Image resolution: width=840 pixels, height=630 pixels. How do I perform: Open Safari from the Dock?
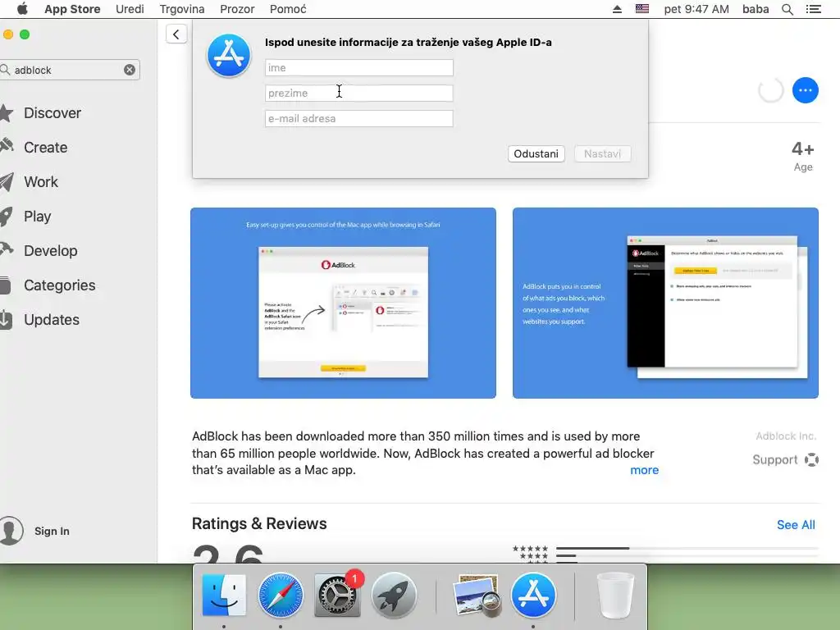pyautogui.click(x=281, y=596)
